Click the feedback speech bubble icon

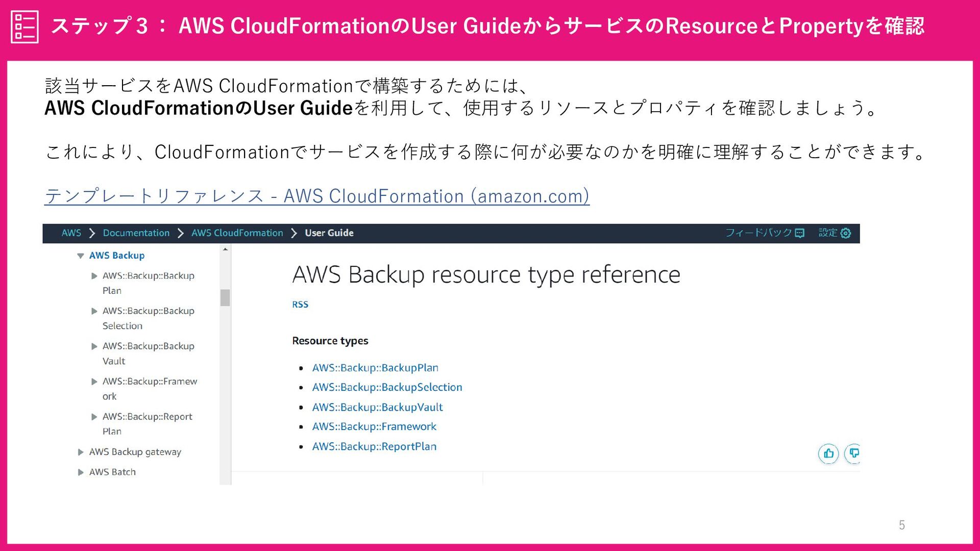point(800,233)
